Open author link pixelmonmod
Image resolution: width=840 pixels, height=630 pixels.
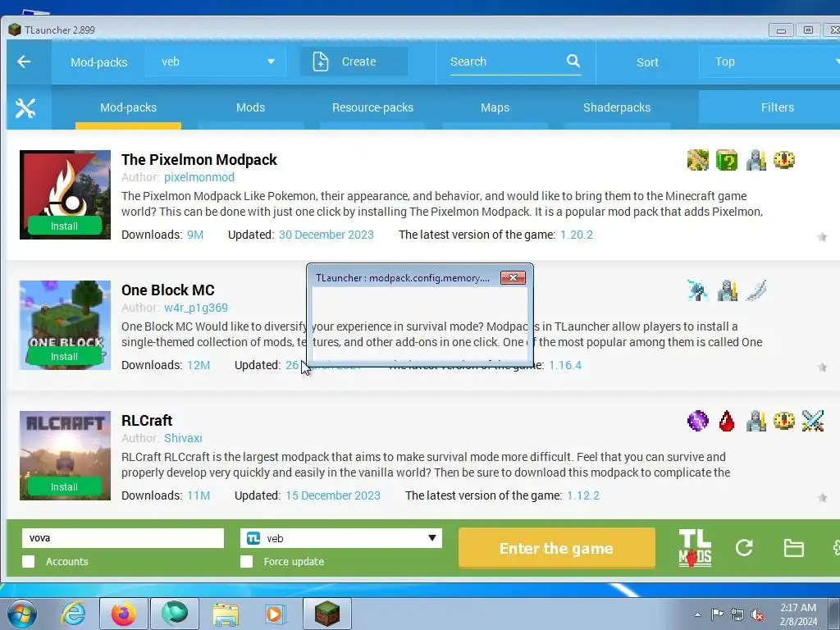199,177
